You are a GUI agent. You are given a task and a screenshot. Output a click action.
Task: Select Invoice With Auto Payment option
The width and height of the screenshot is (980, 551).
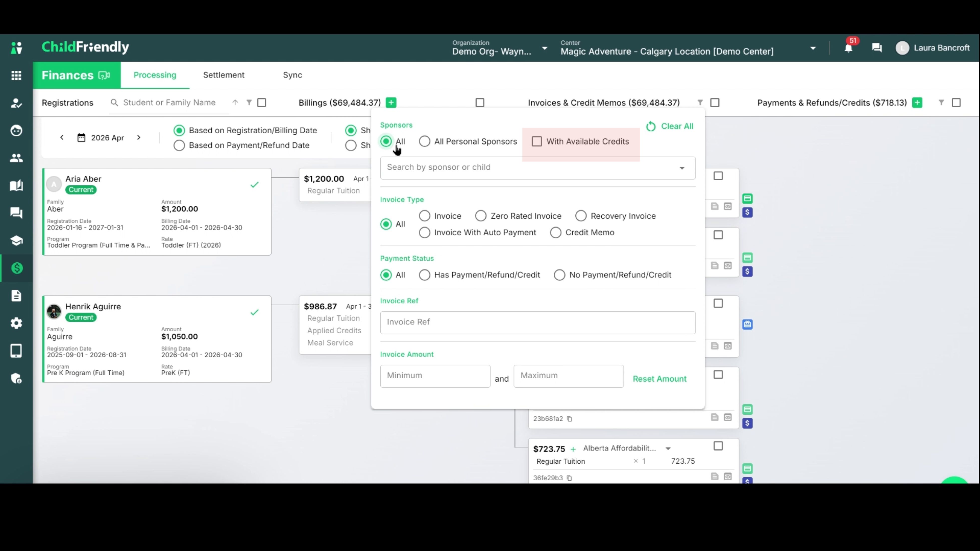pyautogui.click(x=425, y=232)
